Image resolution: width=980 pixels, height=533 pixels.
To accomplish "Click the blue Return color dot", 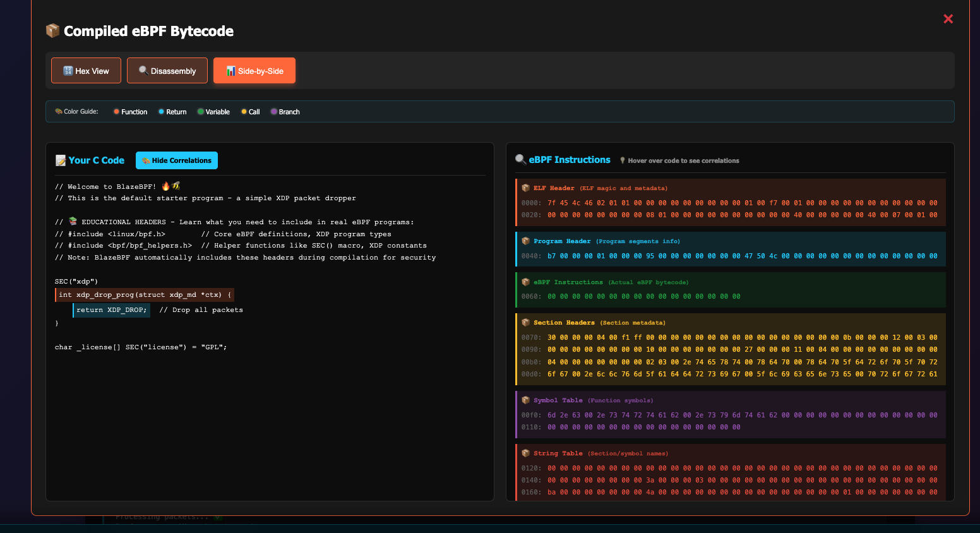I will 161,112.
